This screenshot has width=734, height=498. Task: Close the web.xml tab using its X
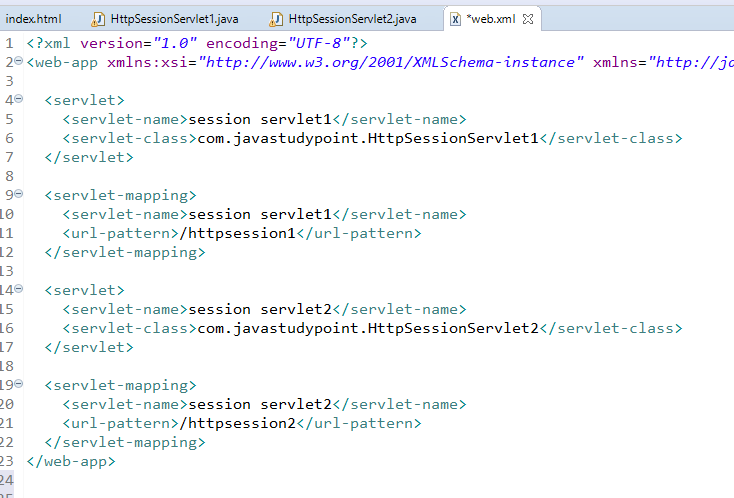pos(528,19)
